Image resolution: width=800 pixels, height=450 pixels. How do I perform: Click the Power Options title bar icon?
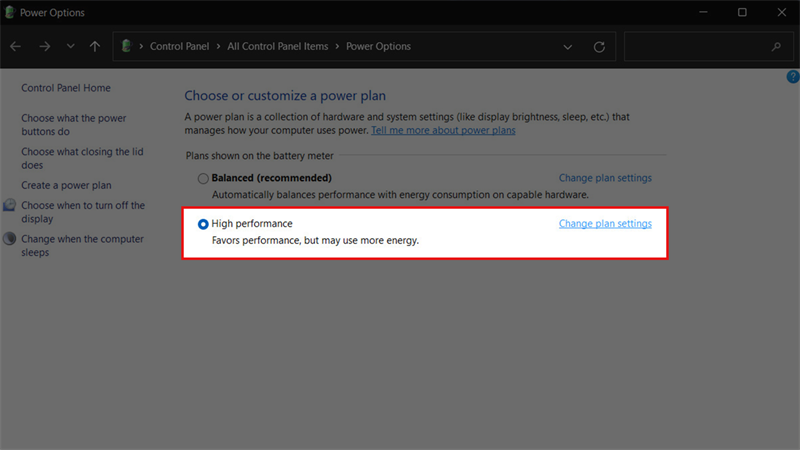tap(12, 13)
